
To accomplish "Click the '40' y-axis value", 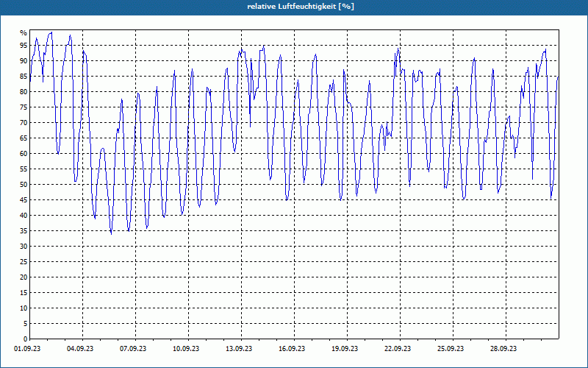I will coord(24,216).
